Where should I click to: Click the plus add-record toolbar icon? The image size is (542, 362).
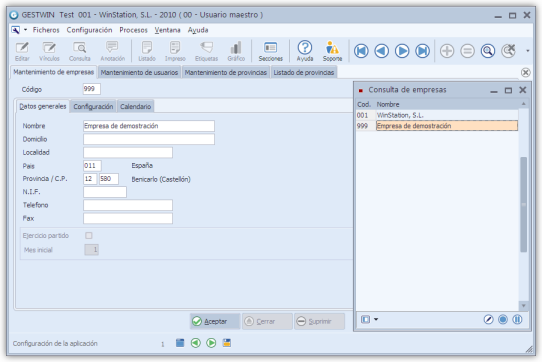[447, 51]
